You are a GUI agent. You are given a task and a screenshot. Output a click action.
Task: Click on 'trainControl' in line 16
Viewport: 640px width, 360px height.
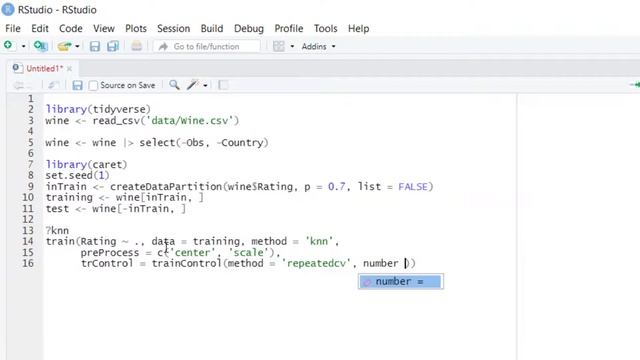[x=187, y=263]
